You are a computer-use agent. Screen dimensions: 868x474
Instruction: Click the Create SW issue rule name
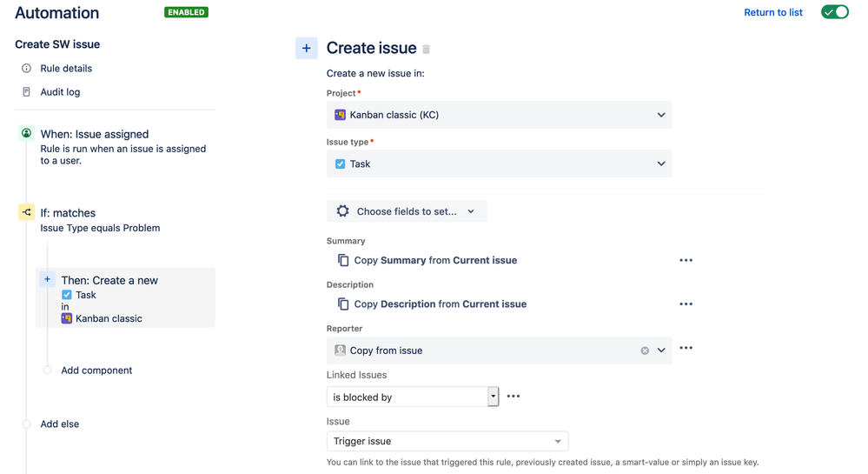pos(57,44)
